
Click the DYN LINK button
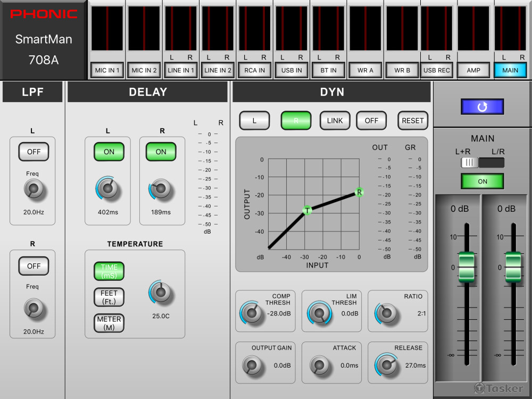click(335, 121)
